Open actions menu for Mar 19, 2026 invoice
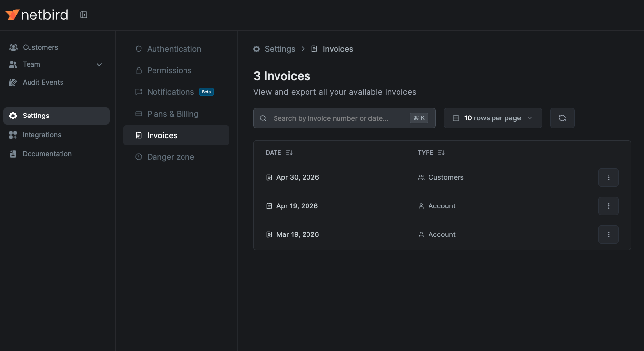Viewport: 644px width, 351px height. pyautogui.click(x=609, y=234)
